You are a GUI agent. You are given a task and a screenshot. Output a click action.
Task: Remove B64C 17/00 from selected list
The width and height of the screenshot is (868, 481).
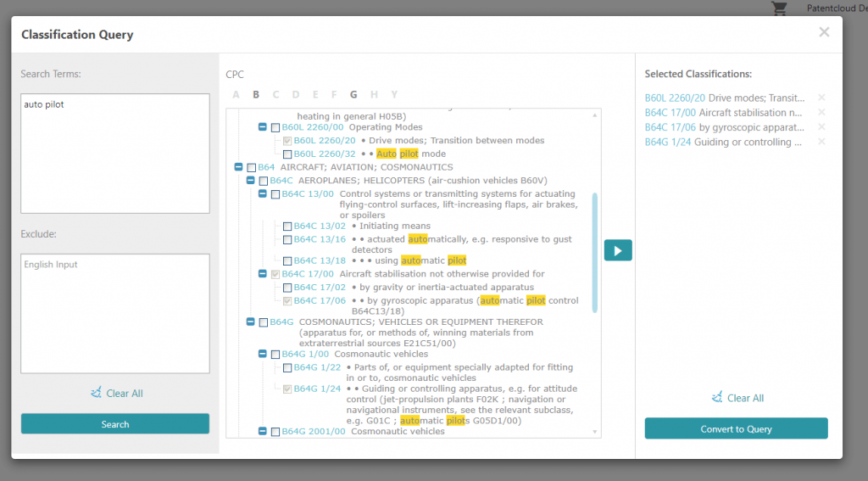(821, 113)
